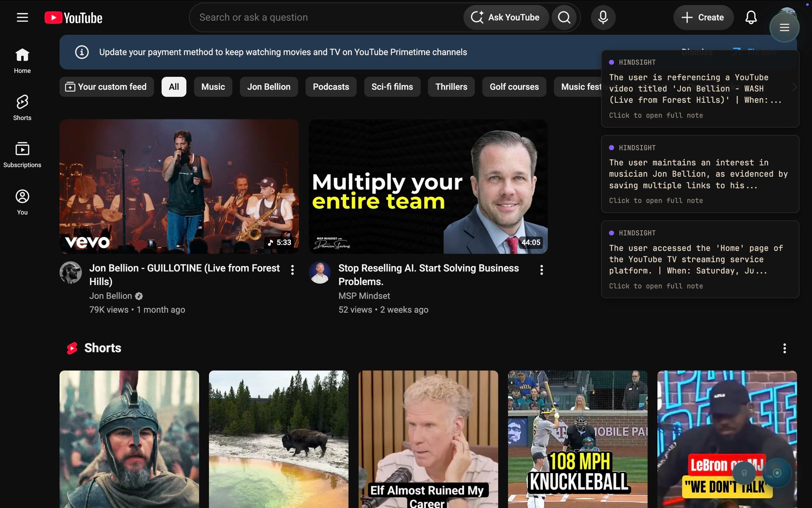Viewport: 812px width, 508px height.
Task: Select the Thrillers filter chip
Action: [451, 87]
